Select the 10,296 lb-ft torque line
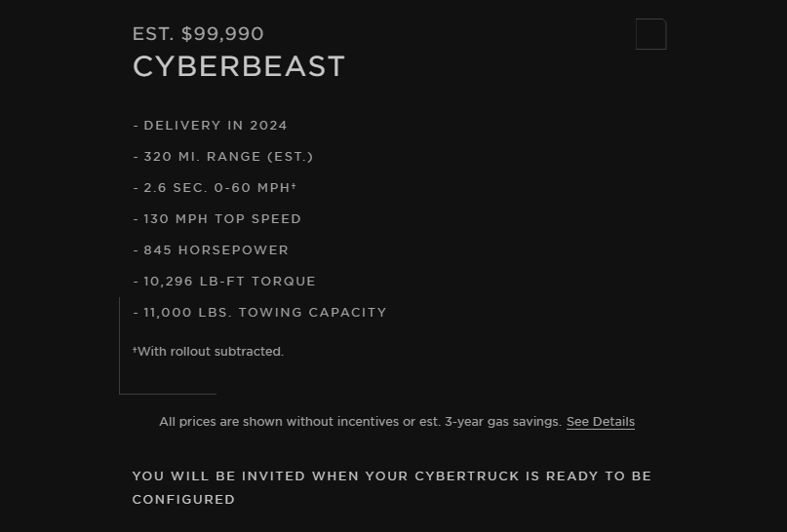This screenshot has height=532, width=787. click(x=225, y=282)
